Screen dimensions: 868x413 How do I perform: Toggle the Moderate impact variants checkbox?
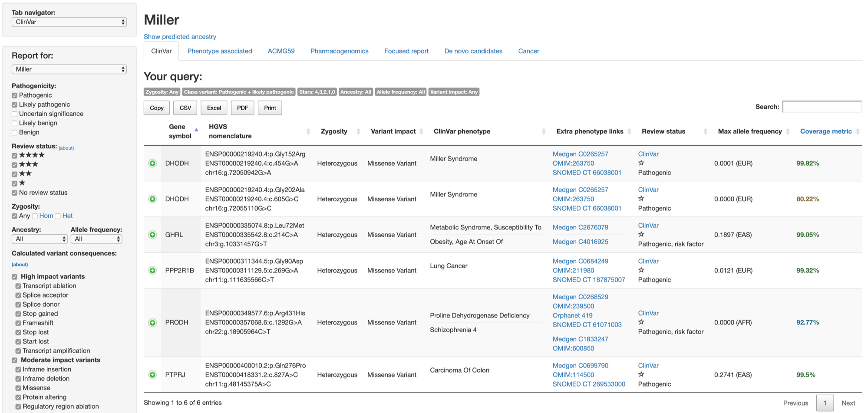point(15,361)
